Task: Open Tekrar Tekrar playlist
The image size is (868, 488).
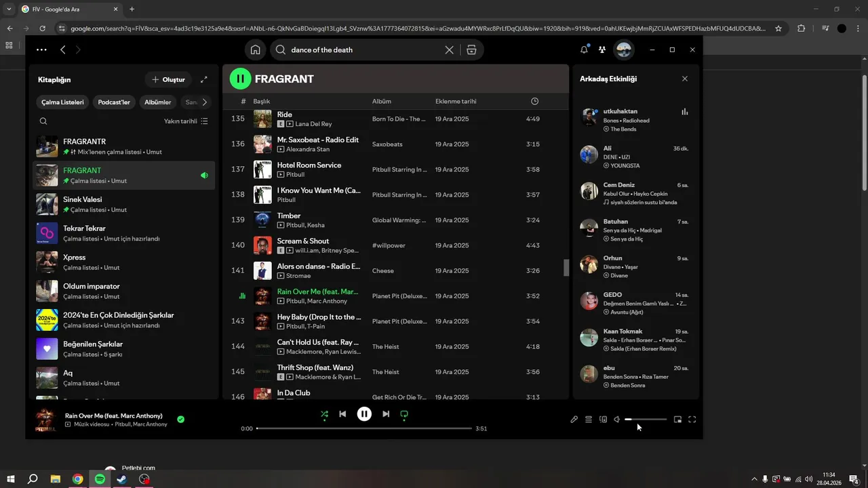Action: coord(124,233)
